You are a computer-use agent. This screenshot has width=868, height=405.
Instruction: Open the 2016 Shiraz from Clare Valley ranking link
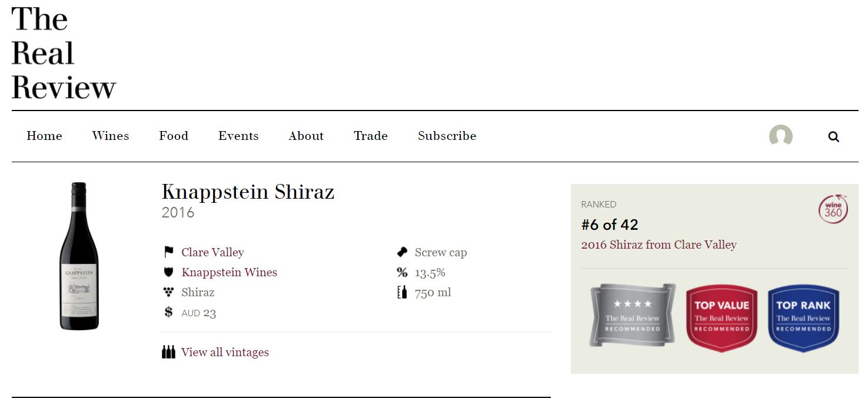click(x=659, y=245)
